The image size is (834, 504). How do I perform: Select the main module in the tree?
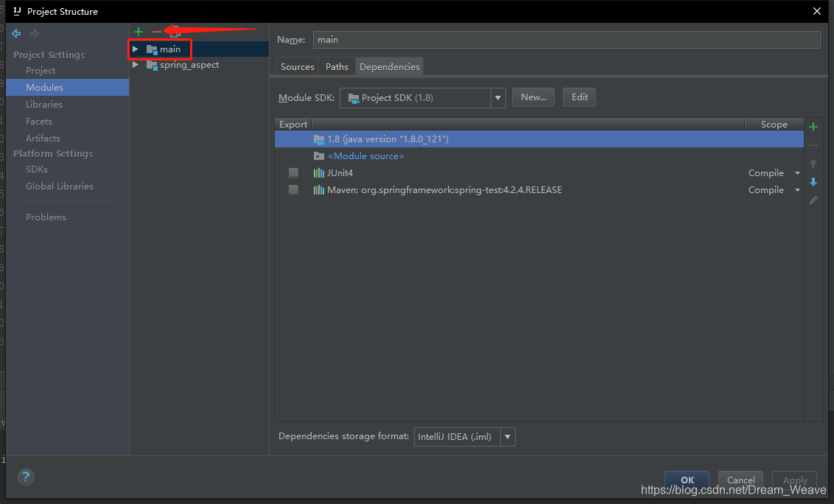coord(200,49)
